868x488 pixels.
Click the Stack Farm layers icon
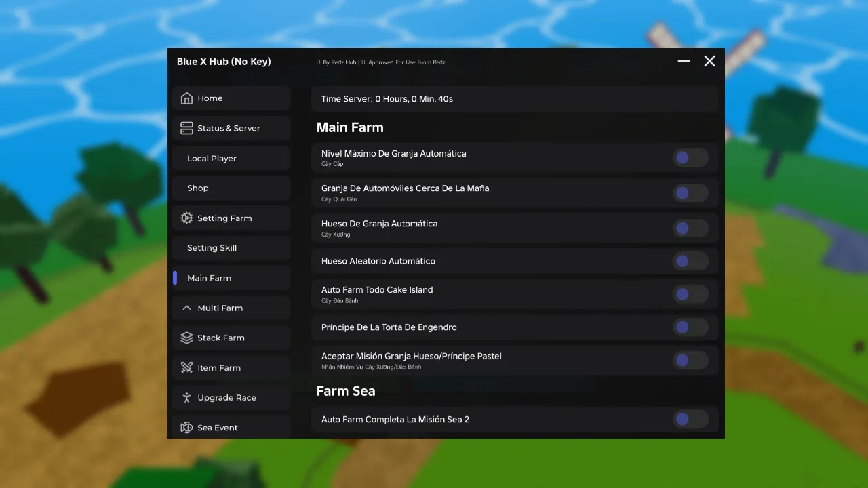click(x=187, y=338)
